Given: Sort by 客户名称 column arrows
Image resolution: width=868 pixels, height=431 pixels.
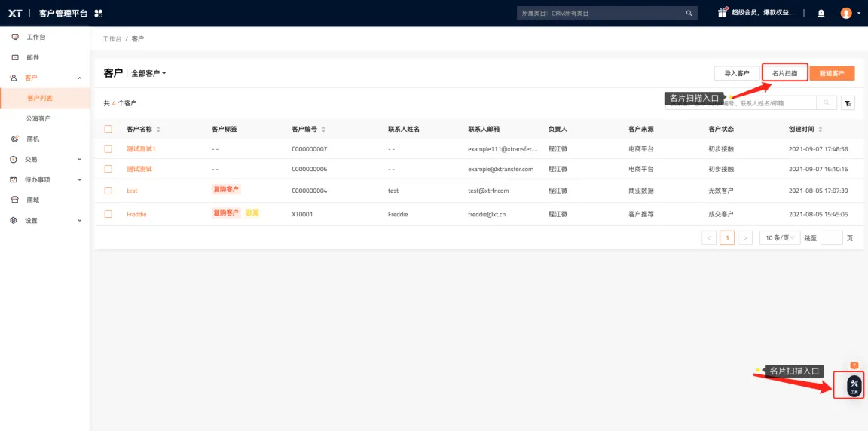Looking at the screenshot, I should click(x=158, y=129).
